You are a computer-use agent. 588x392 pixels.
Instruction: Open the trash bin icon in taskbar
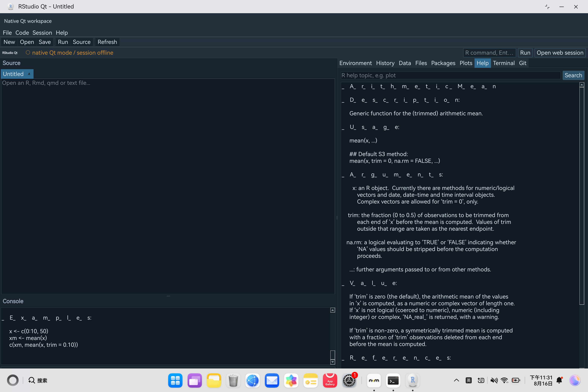click(233, 381)
